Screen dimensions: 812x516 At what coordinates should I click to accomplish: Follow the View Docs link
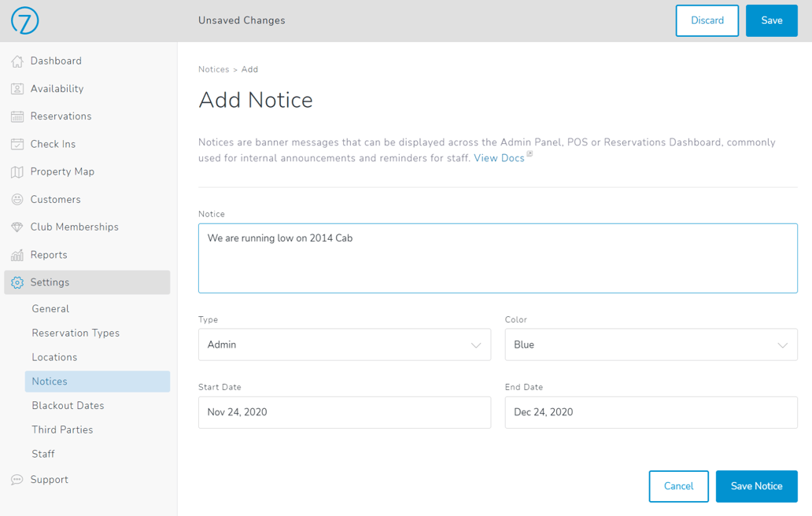pyautogui.click(x=499, y=157)
